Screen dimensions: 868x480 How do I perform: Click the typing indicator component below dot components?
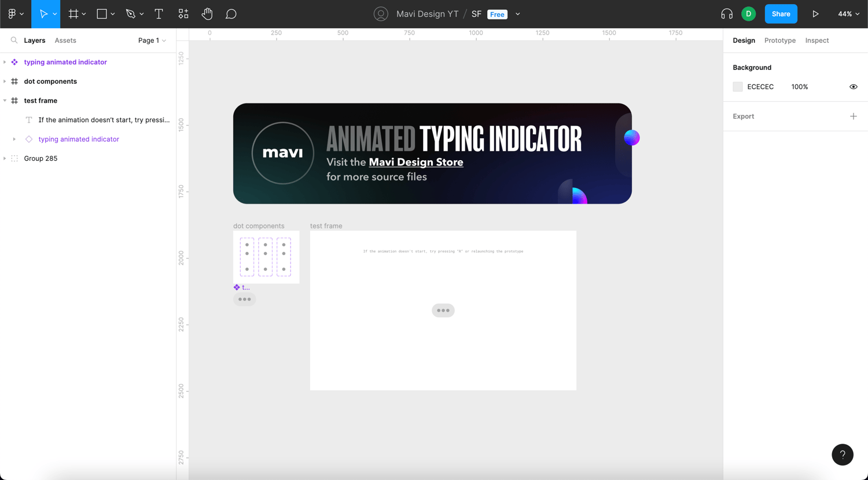click(245, 300)
